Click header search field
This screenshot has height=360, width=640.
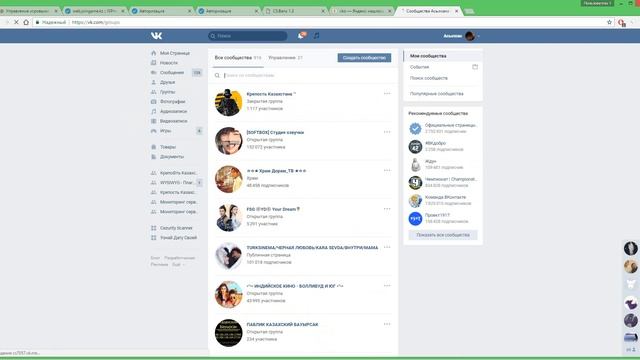tap(247, 36)
